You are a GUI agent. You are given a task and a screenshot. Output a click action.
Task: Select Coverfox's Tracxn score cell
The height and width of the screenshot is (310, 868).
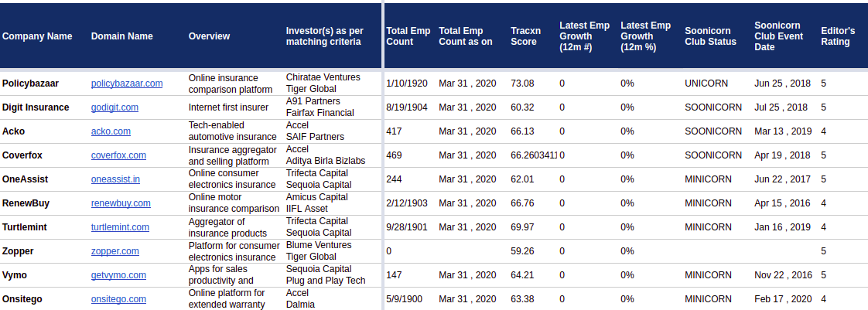point(532,155)
